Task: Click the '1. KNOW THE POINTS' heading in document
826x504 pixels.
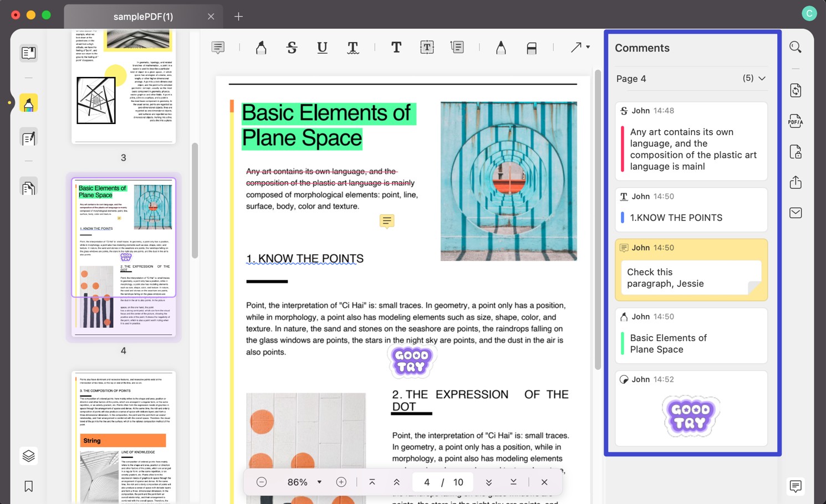Action: 305,259
